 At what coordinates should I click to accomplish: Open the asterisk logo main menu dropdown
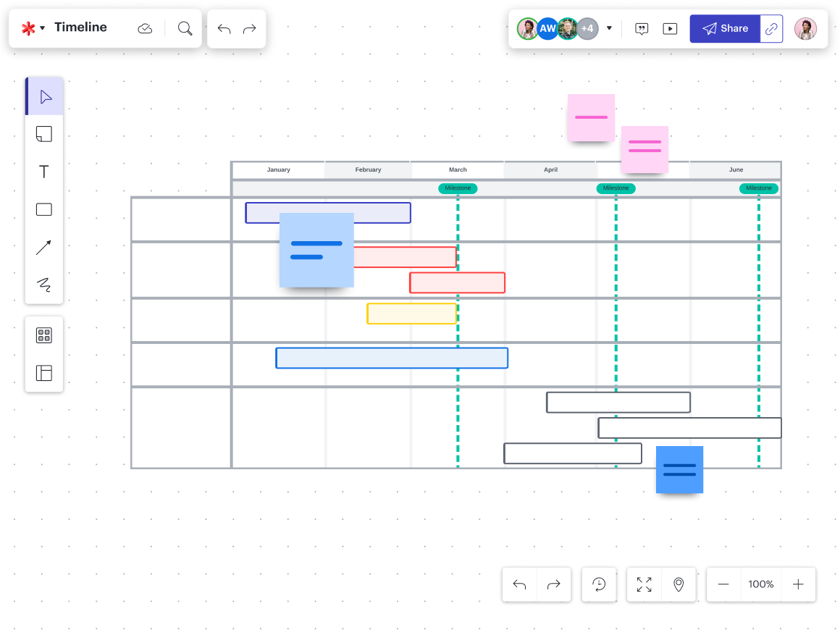33,28
